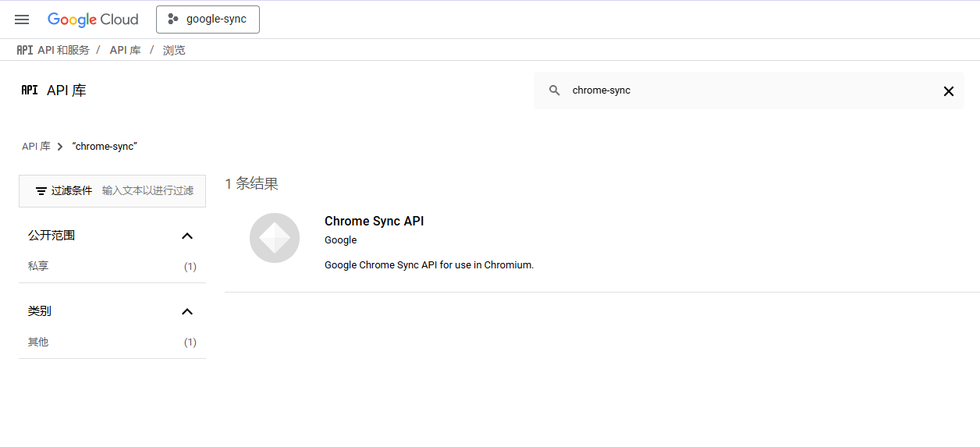Click the search magnifier icon

pyautogui.click(x=555, y=90)
